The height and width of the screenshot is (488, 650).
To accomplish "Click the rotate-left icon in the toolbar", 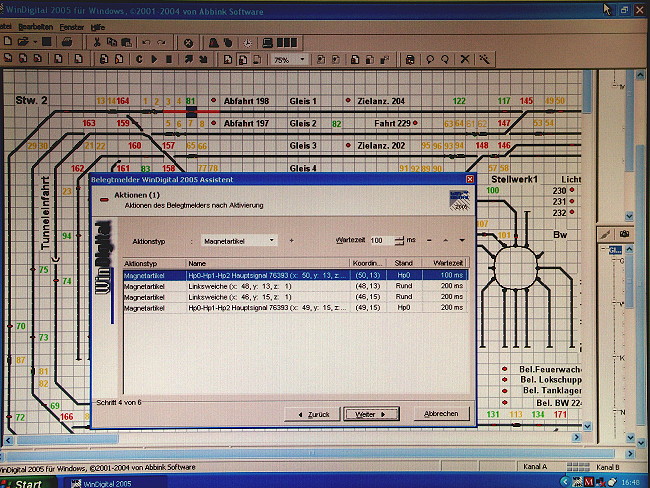I will 430,60.
